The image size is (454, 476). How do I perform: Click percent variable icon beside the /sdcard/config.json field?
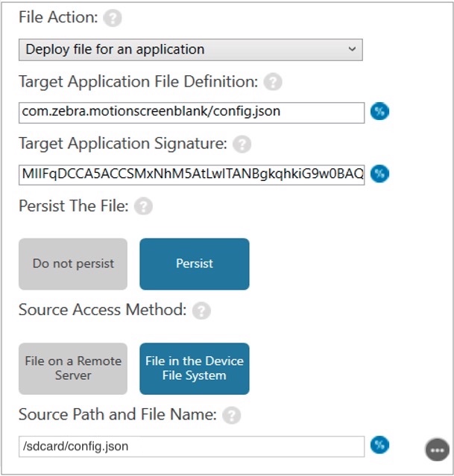[380, 445]
